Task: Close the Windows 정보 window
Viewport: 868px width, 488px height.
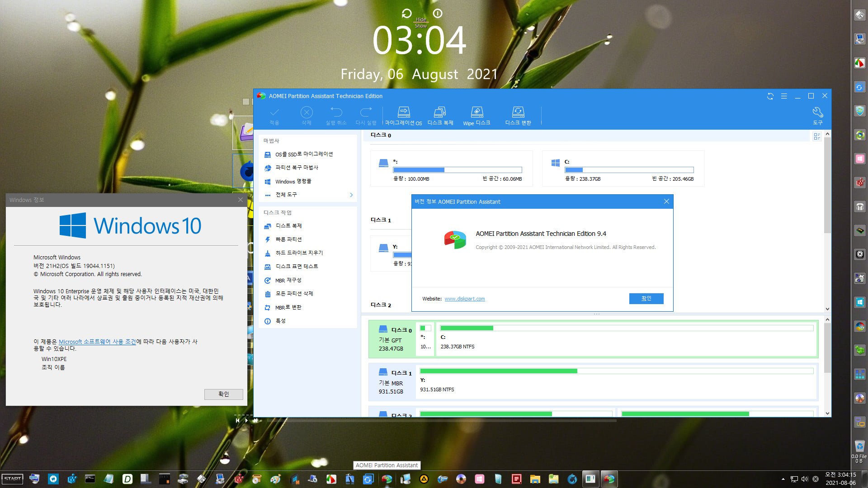Action: click(241, 200)
